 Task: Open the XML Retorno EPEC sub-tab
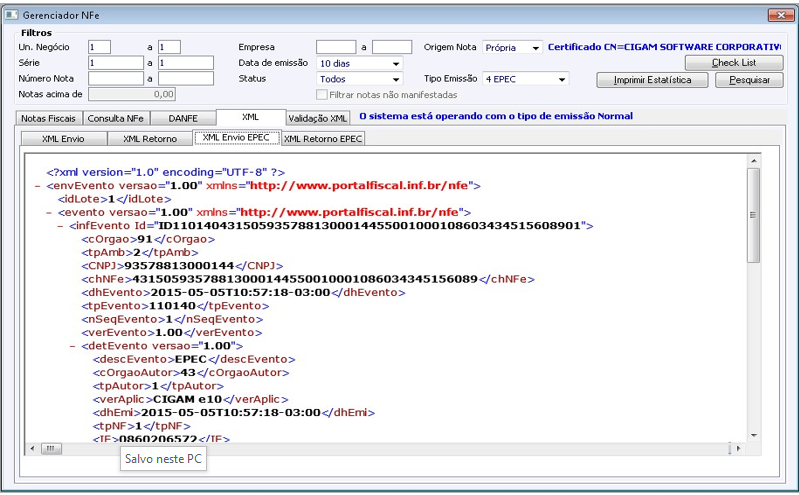323,139
